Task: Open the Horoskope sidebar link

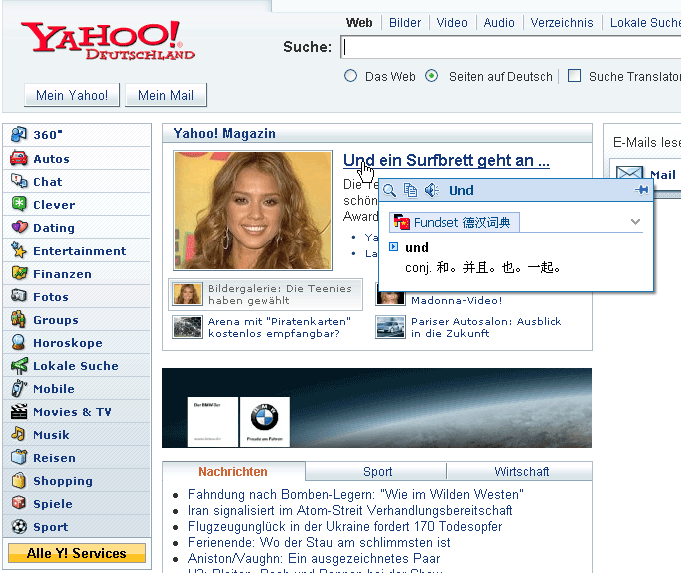Action: [x=68, y=343]
